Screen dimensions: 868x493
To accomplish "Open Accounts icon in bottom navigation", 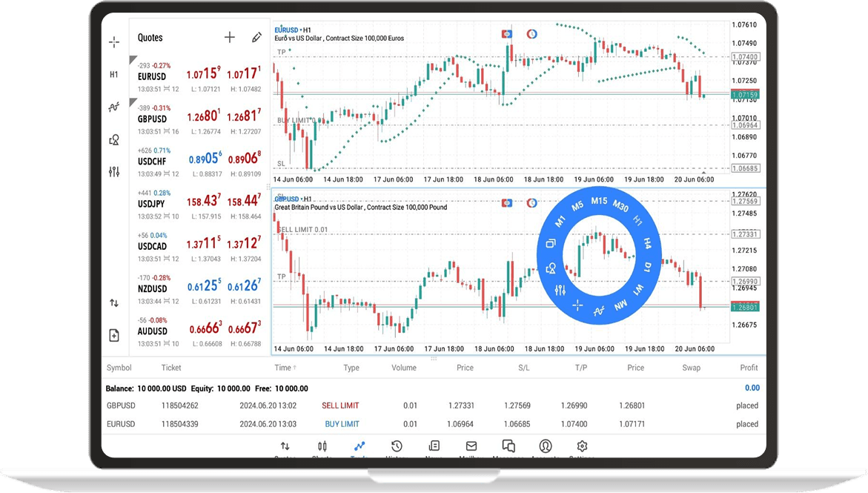I will point(546,448).
